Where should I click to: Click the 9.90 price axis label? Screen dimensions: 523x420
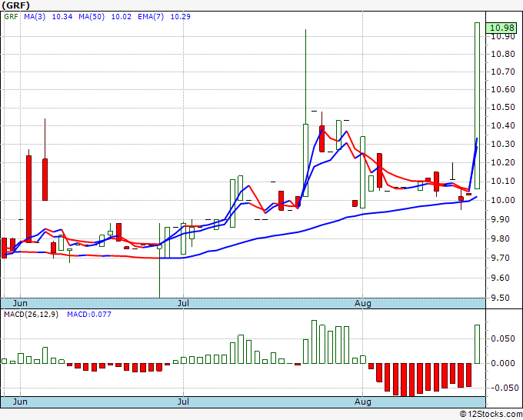[x=501, y=219]
